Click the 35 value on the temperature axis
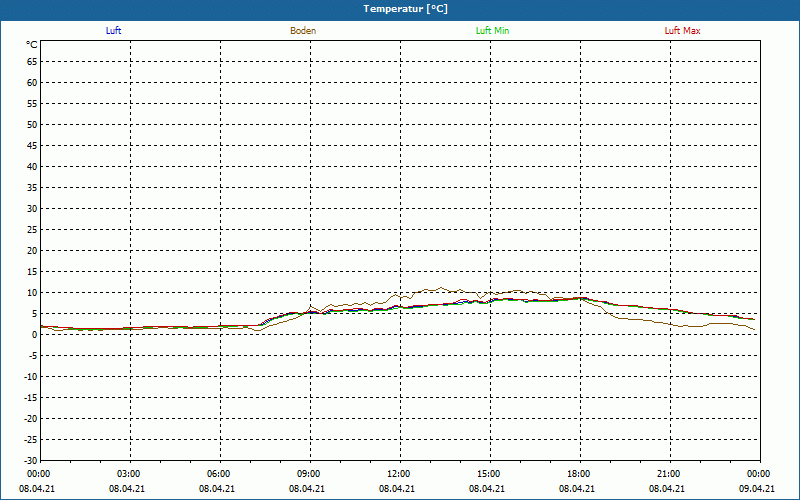This screenshot has height=500, width=800. (x=32, y=188)
